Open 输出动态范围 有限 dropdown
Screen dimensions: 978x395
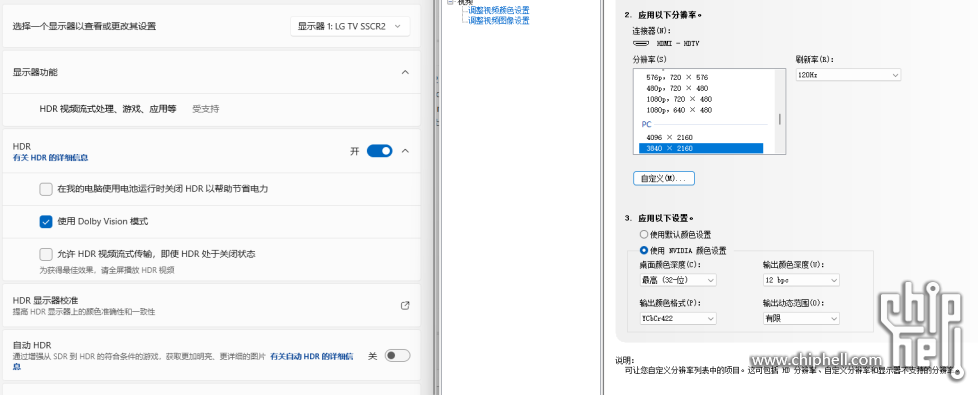(x=801, y=318)
